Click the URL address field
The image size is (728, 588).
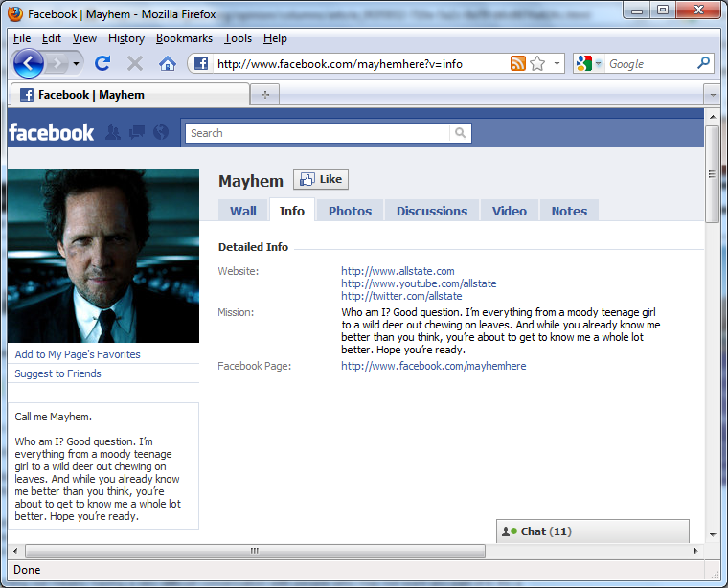pyautogui.click(x=360, y=63)
